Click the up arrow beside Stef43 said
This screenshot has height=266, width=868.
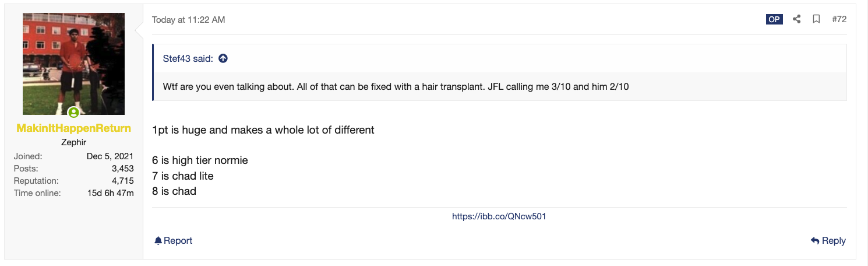click(x=223, y=58)
